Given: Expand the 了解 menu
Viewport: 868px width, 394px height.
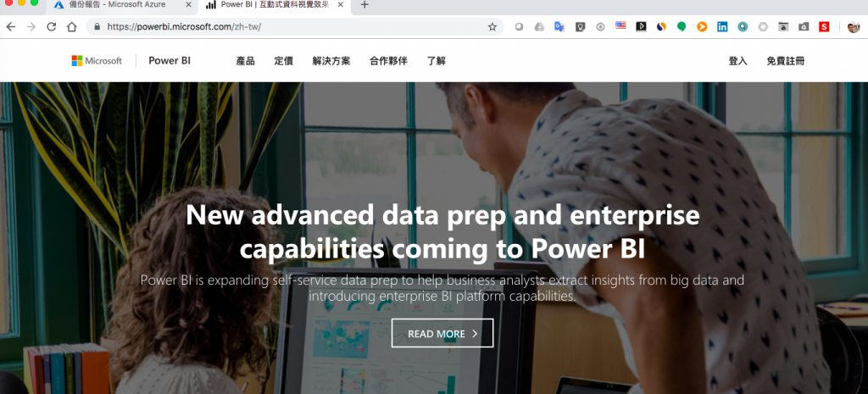Looking at the screenshot, I should click(437, 61).
